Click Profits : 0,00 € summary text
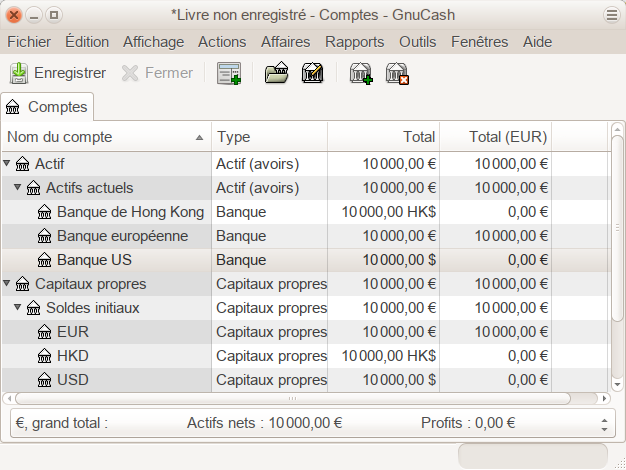This screenshot has width=626, height=470. (468, 423)
